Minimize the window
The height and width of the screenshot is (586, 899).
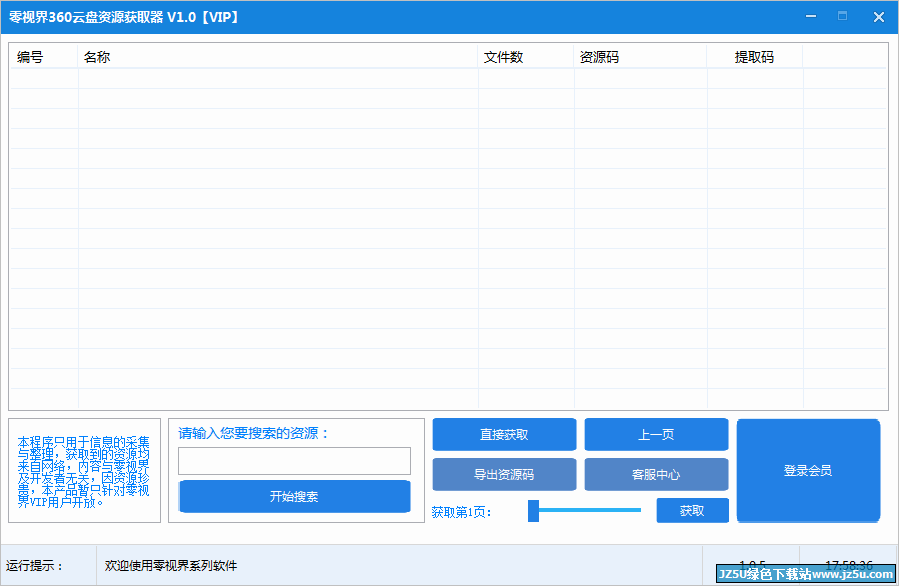[x=811, y=17]
